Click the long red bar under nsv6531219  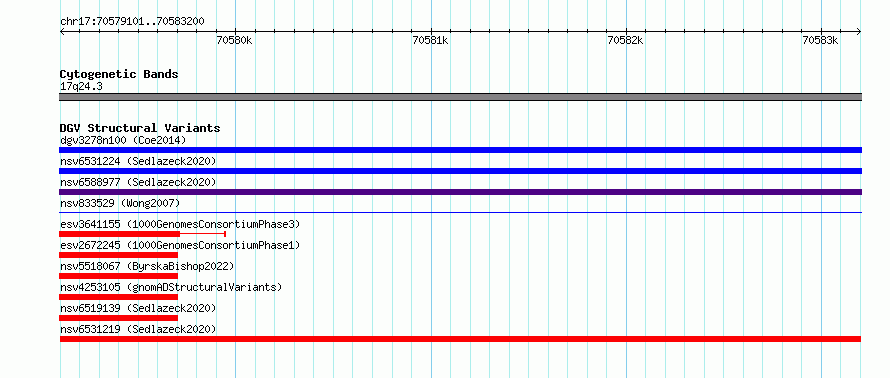[460, 339]
